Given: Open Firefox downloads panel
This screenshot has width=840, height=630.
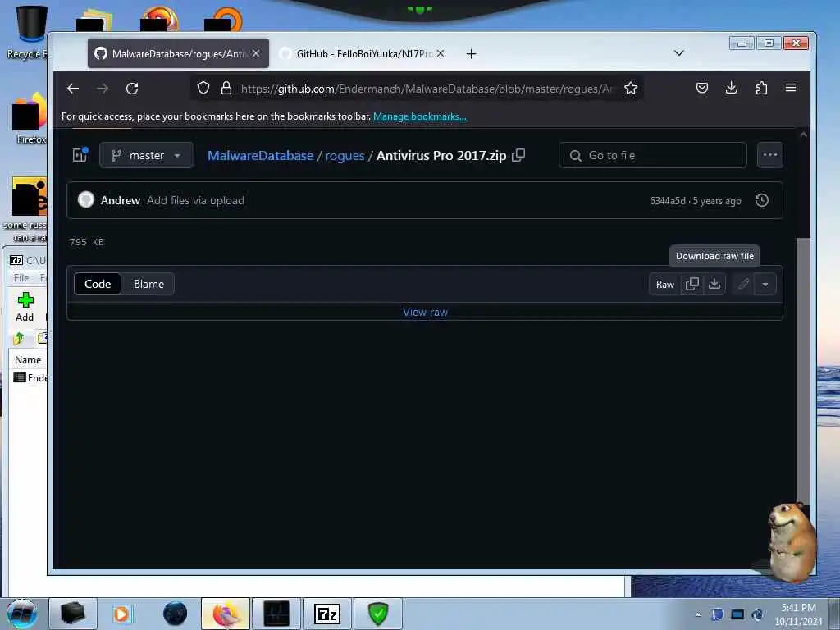Looking at the screenshot, I should [x=731, y=89].
